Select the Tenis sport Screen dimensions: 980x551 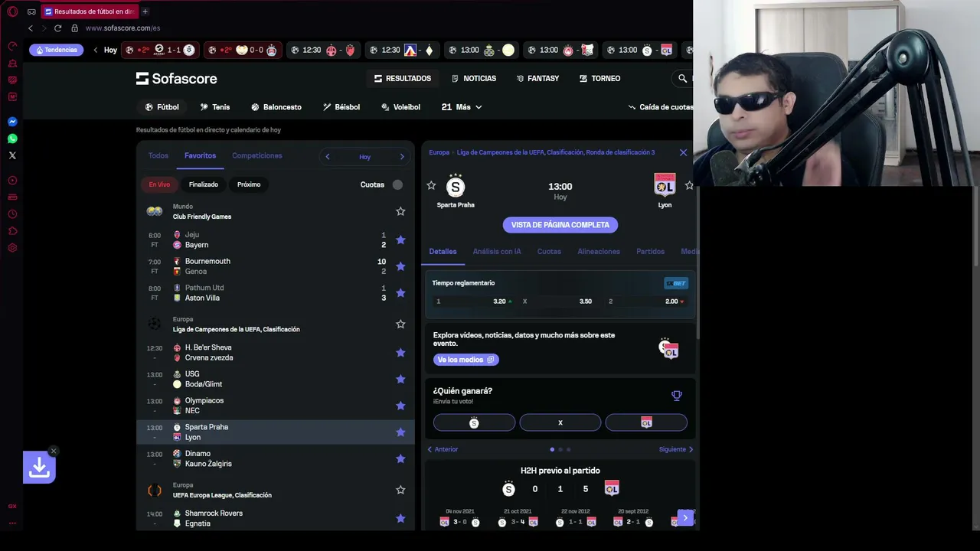(x=214, y=107)
